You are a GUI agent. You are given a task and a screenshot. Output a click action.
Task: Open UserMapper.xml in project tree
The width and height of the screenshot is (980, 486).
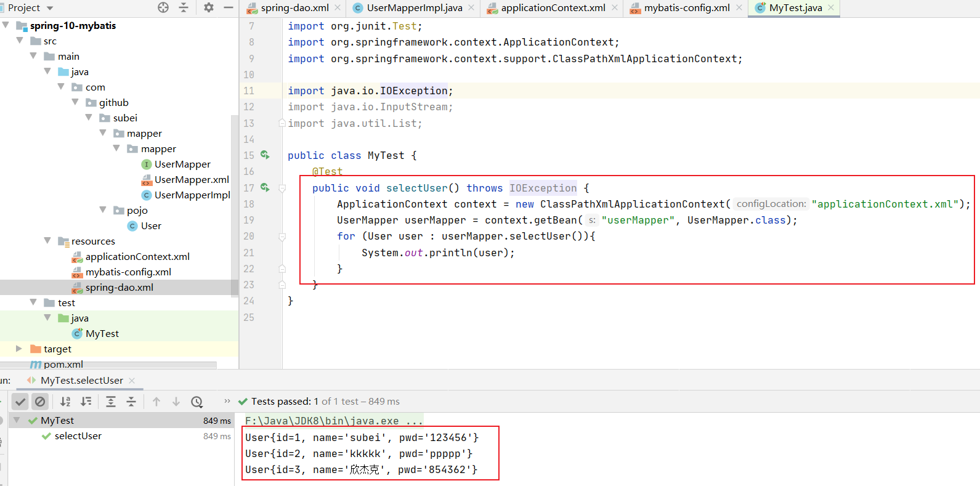click(191, 179)
